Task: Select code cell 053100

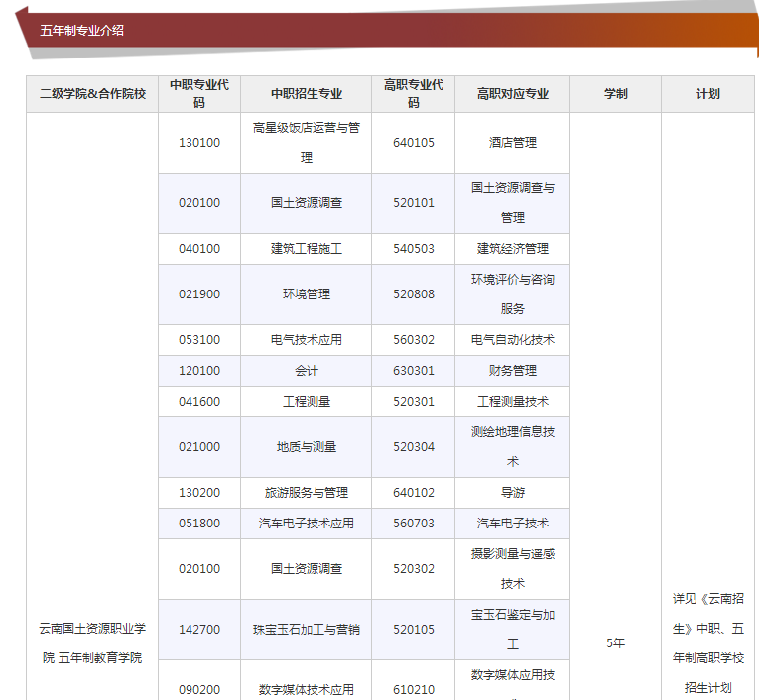Action: (199, 340)
